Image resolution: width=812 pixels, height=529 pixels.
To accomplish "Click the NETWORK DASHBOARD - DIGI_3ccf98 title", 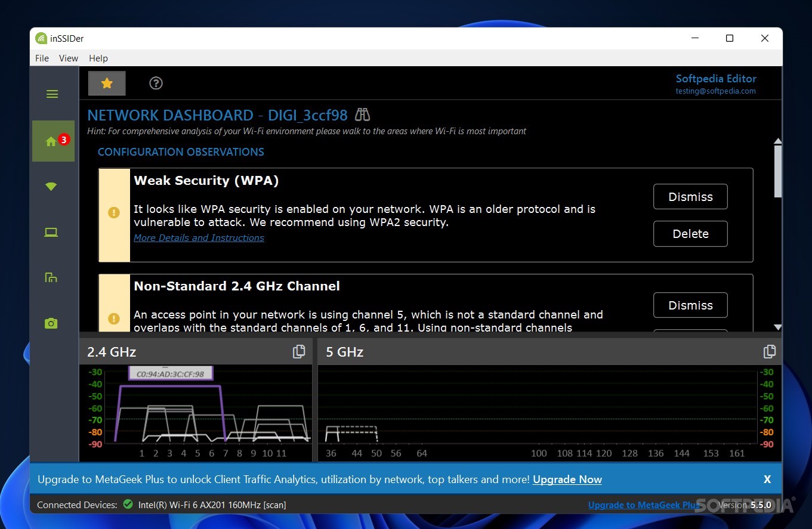I will pos(218,115).
